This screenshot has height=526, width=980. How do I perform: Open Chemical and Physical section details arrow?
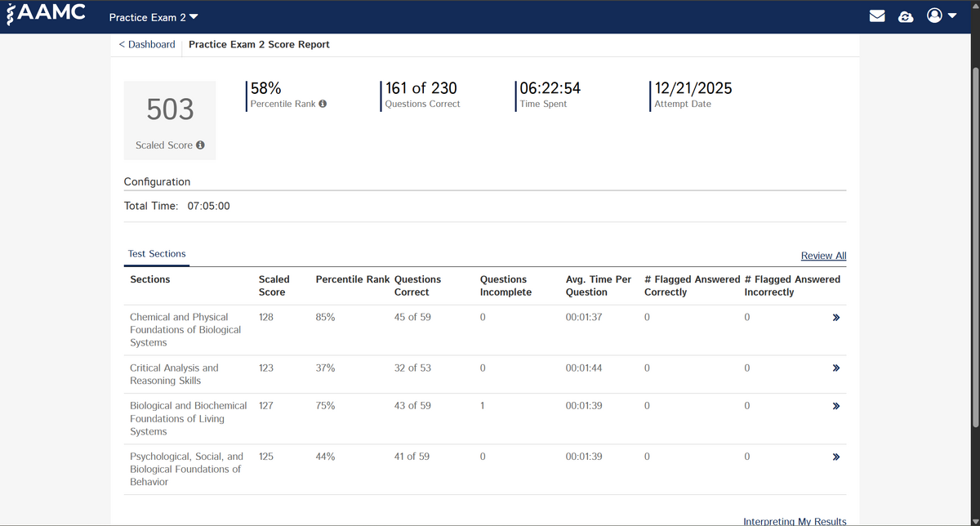coord(835,317)
